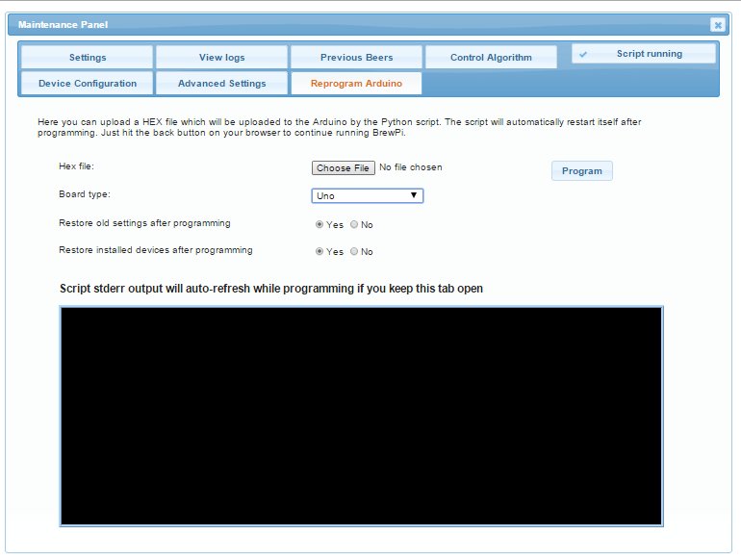Click 'Restore old settings after programming' label
The image size is (741, 560).
[144, 223]
